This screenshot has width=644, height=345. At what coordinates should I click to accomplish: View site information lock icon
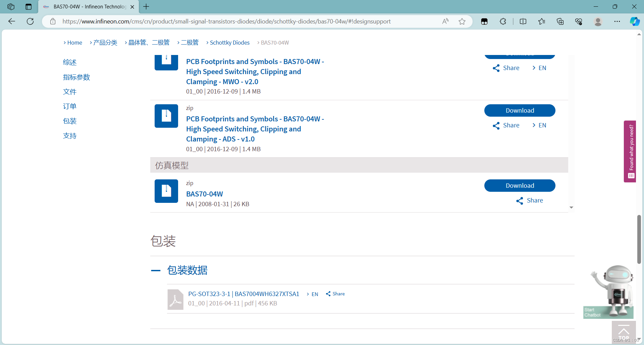pyautogui.click(x=53, y=21)
